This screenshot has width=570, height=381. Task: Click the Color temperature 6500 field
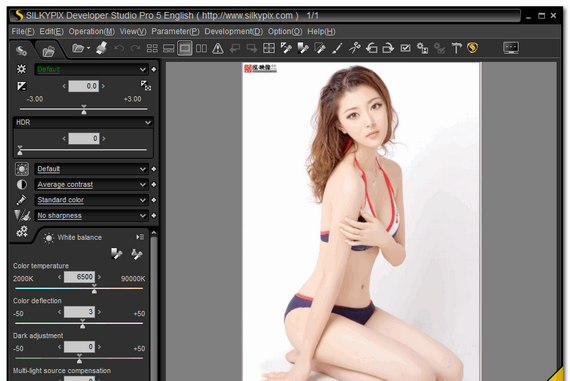click(80, 277)
